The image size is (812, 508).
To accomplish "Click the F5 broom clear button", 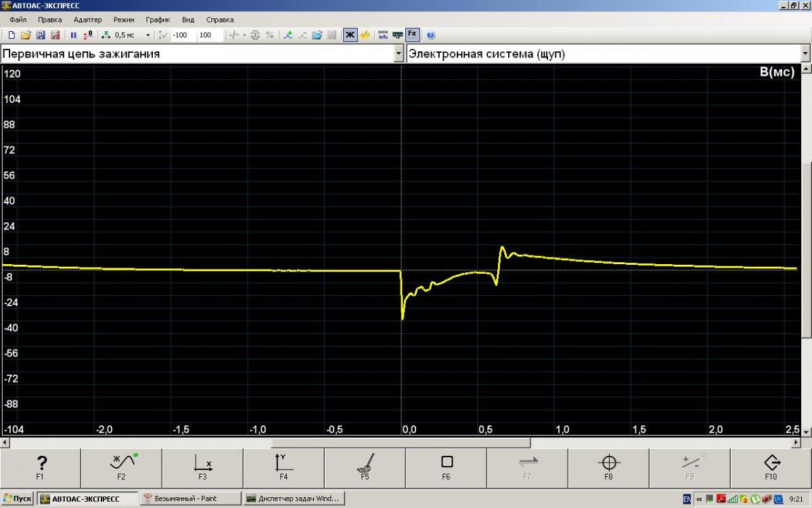I will pos(365,467).
